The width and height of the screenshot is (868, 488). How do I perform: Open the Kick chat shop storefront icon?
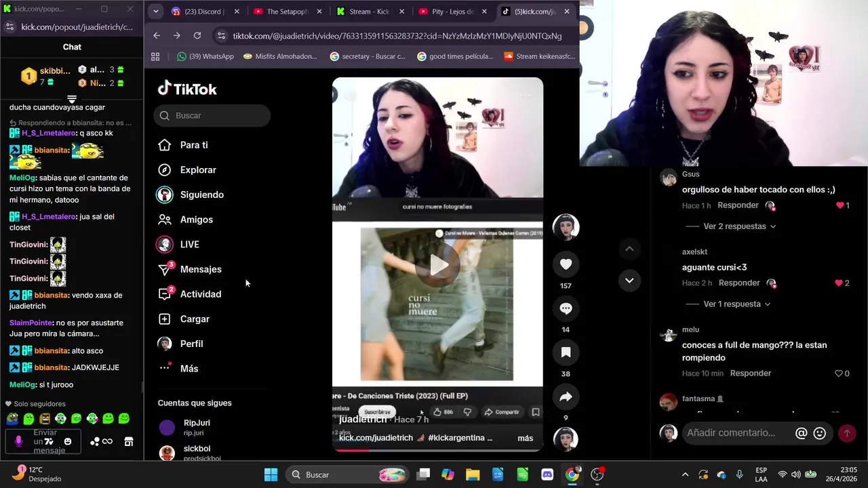pos(129,442)
